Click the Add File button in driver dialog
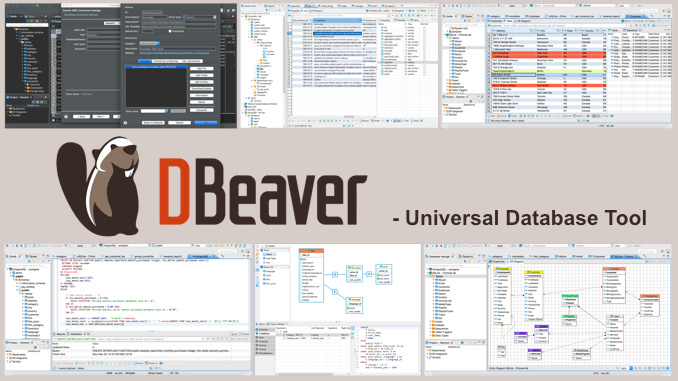The image size is (678, 381). click(x=201, y=68)
